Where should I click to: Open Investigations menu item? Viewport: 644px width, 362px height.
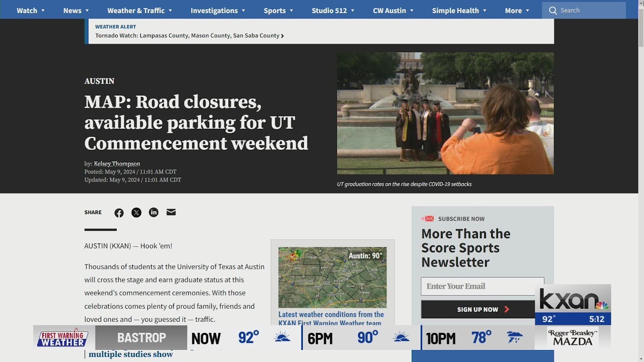pos(214,11)
